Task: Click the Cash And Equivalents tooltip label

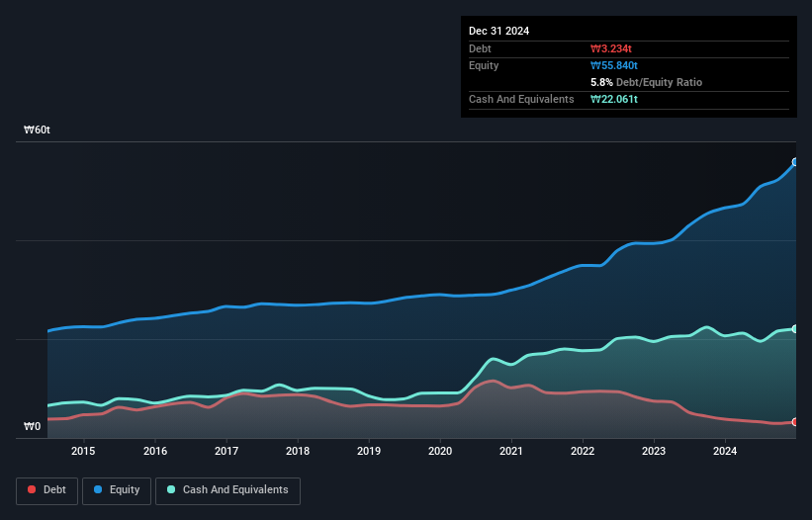Action: pos(521,99)
